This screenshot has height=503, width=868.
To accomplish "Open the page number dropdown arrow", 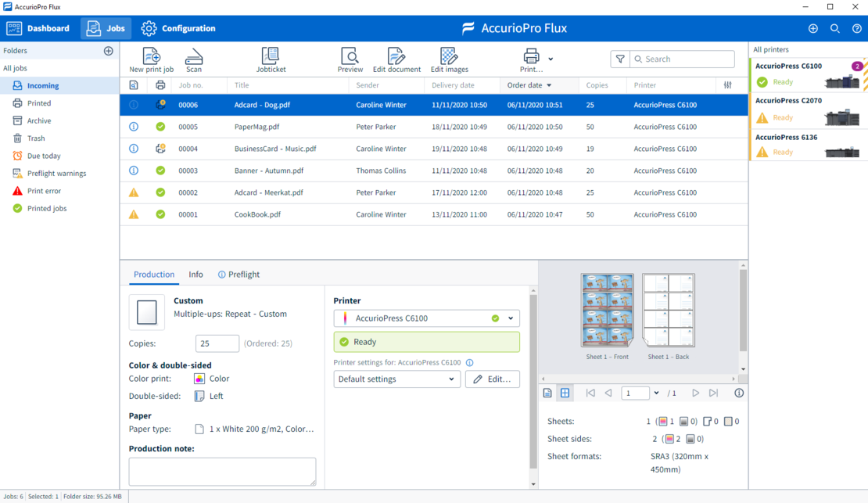I will click(x=656, y=393).
